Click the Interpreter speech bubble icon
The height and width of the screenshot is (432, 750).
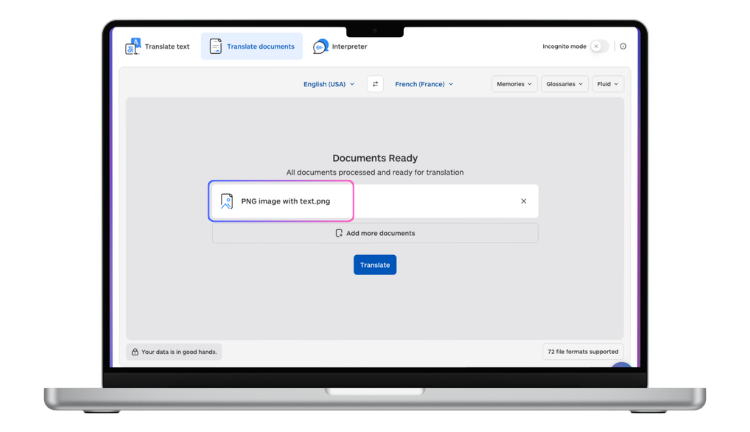320,46
